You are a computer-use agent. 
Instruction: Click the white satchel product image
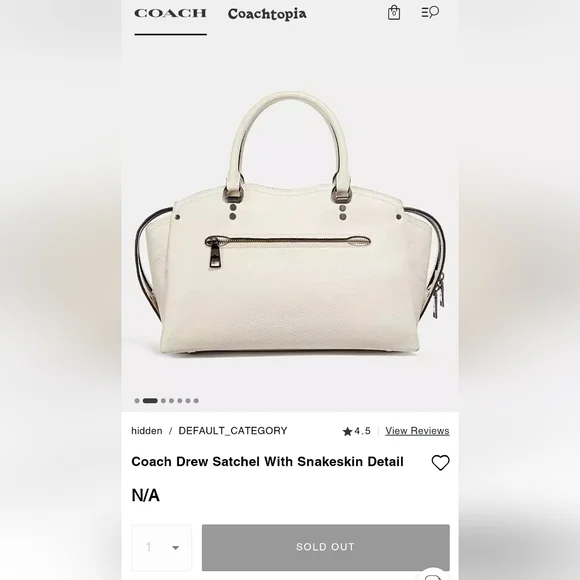pos(290,223)
